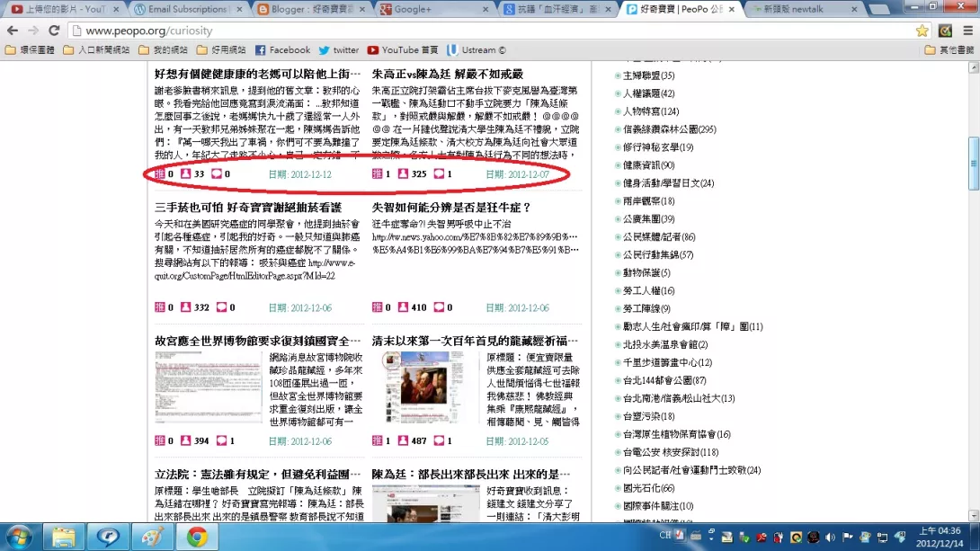The width and height of the screenshot is (980, 551).
Task: Click the views icon showing 332
Action: tap(185, 307)
